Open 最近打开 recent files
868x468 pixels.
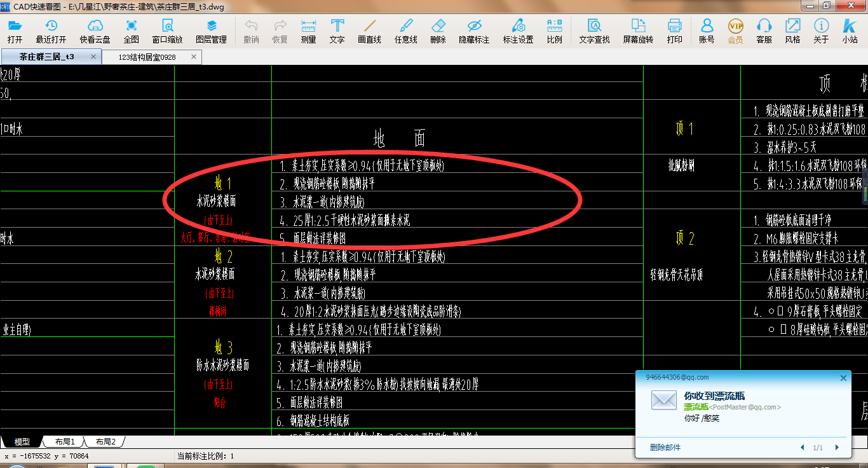[51, 31]
